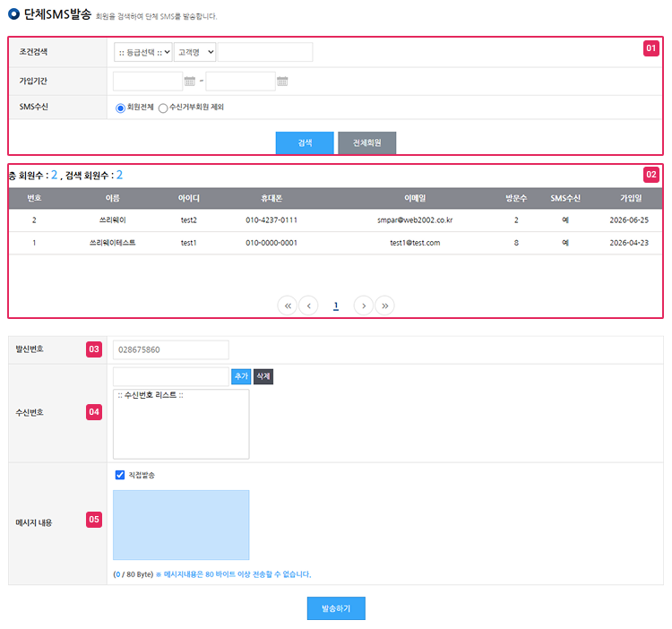Select page 1 in pagination
Screen dimensions: 672x629
[x=336, y=306]
